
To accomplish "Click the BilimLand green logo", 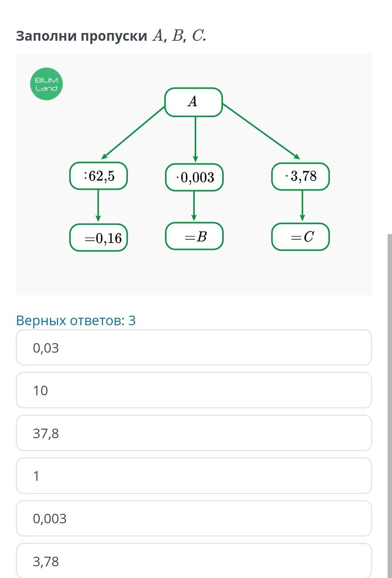I will point(46,84).
